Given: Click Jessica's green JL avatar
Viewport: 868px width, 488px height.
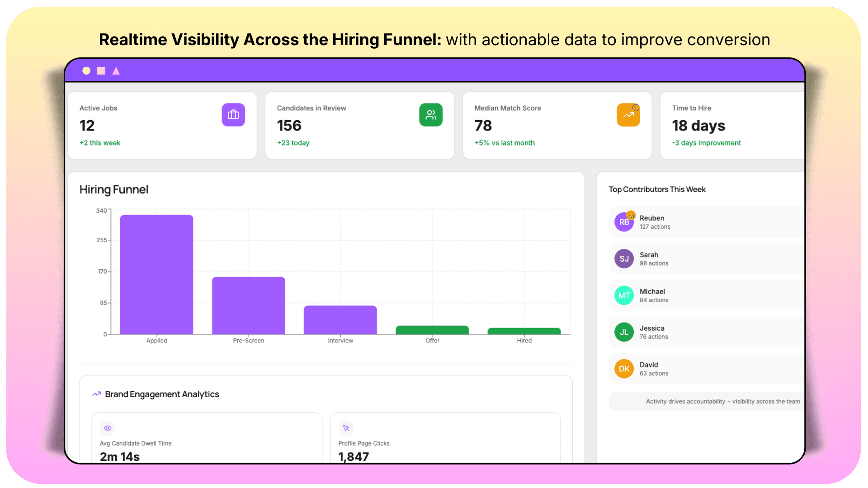Looking at the screenshot, I should [x=624, y=332].
